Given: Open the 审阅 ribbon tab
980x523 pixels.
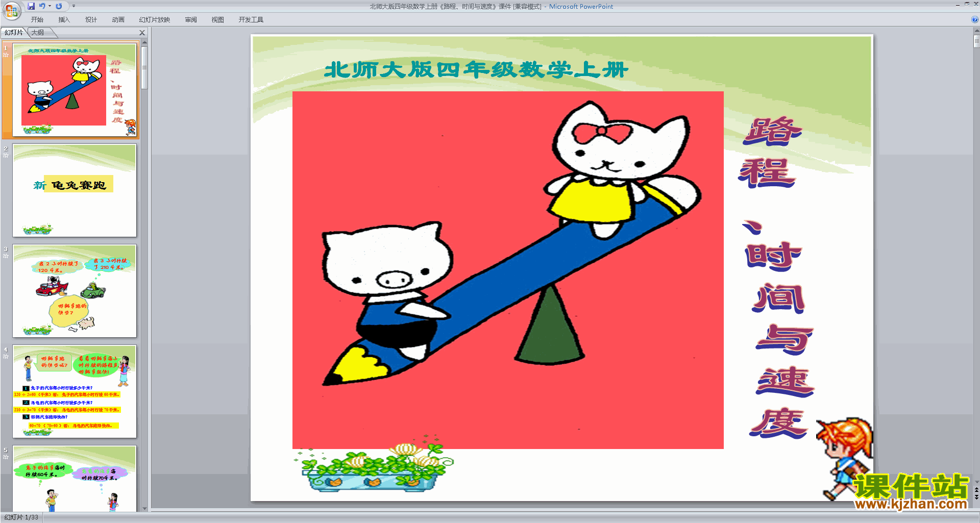Looking at the screenshot, I should coord(191,20).
